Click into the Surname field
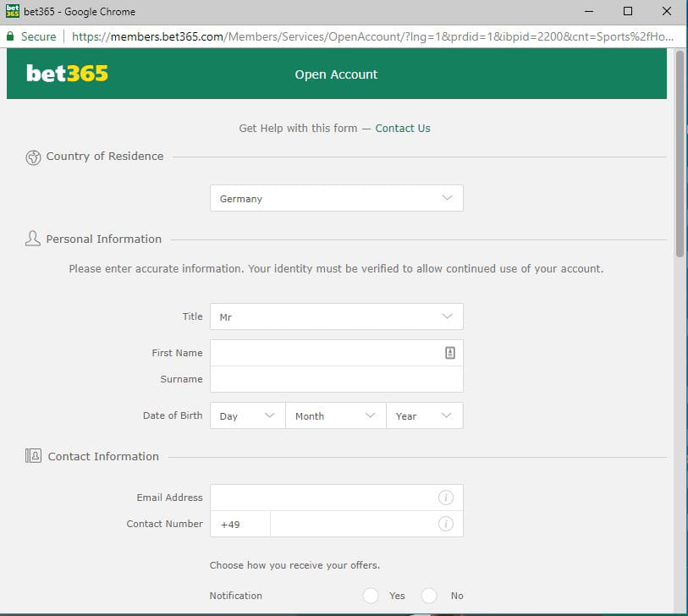 (x=337, y=379)
